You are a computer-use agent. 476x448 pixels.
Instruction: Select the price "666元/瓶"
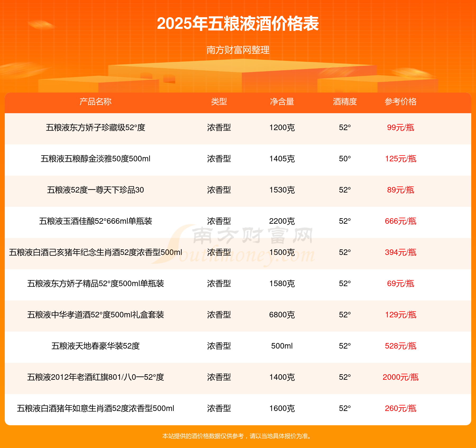tap(401, 221)
